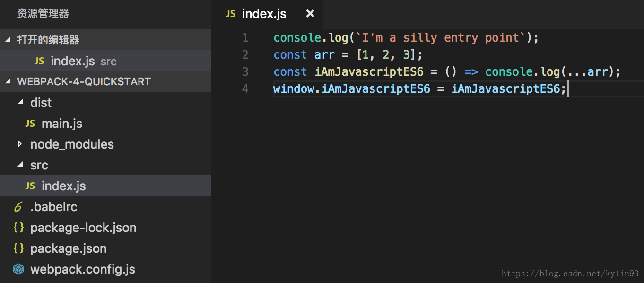This screenshot has width=644, height=283.
Task: Click the arr variable declaration on line 2
Action: [324, 55]
